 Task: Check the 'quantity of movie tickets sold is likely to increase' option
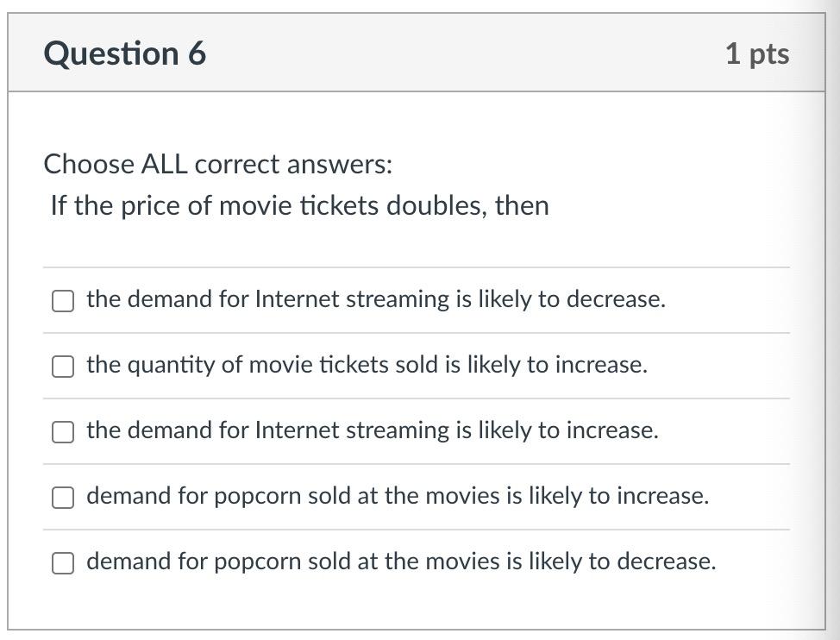tap(63, 366)
